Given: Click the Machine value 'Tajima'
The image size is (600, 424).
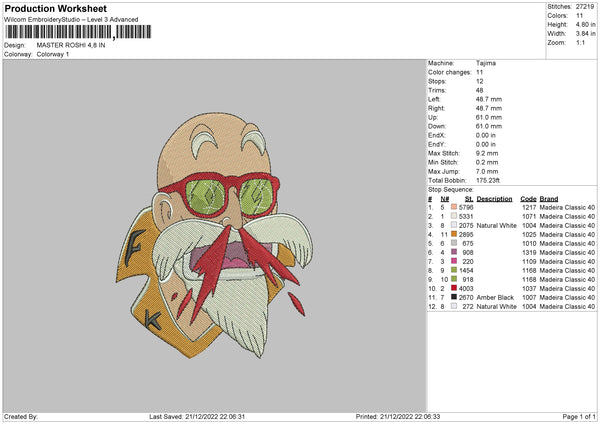Looking at the screenshot, I should [486, 63].
